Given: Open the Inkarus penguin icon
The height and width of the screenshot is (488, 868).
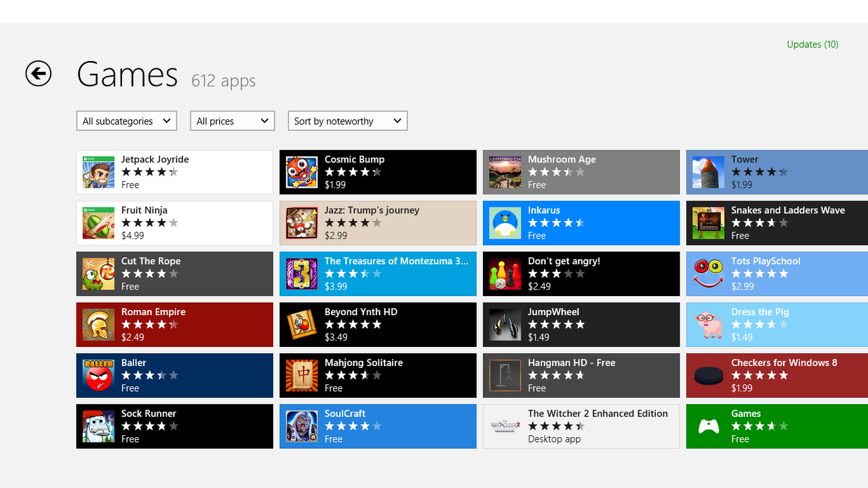Looking at the screenshot, I should (505, 223).
